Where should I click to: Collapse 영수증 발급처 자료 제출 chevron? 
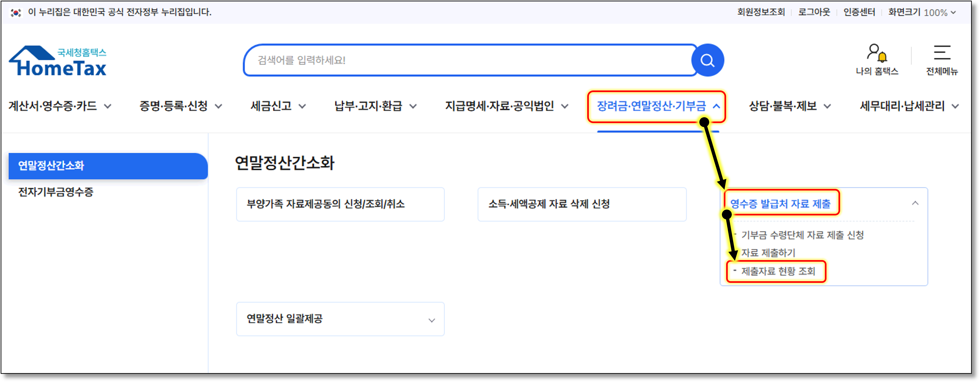coord(915,203)
